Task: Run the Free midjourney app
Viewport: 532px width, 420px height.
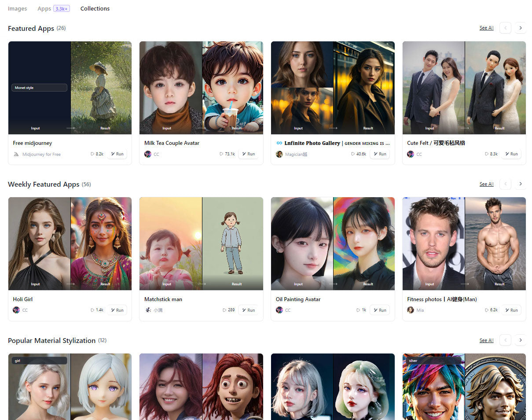Action: point(117,154)
